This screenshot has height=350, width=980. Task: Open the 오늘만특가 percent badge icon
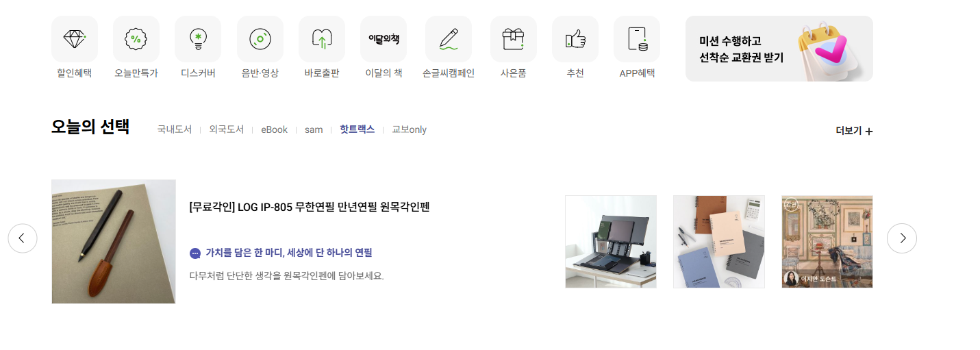[x=136, y=39]
